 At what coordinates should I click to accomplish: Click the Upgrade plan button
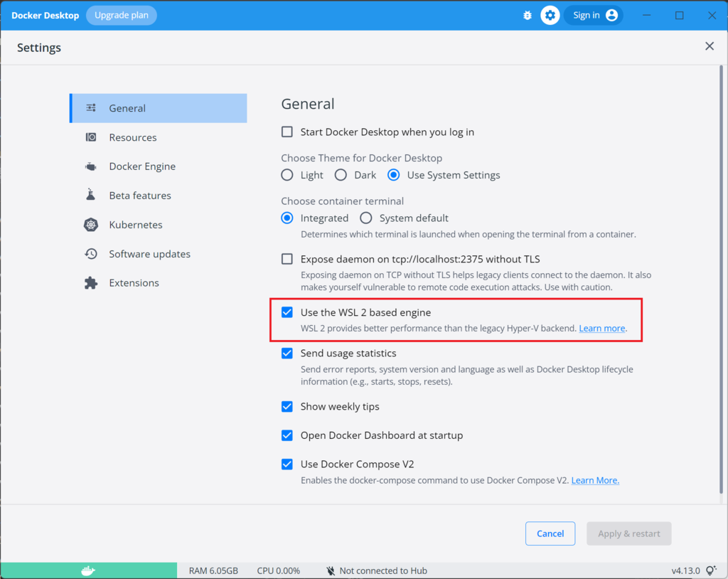(x=122, y=16)
